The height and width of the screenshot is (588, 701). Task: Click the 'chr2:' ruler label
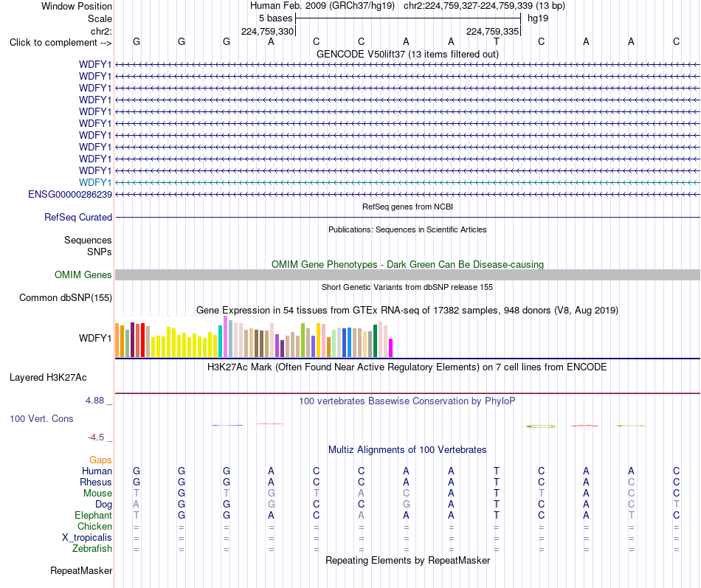[x=101, y=31]
